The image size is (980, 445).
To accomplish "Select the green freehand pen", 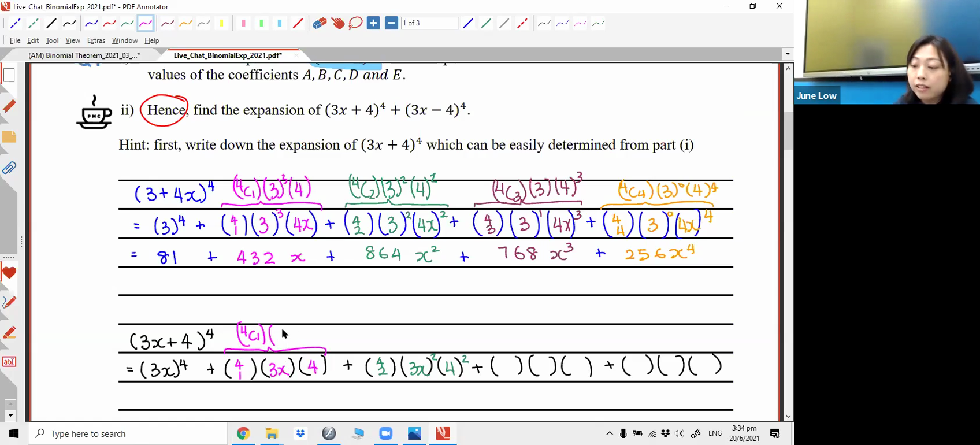I will click(x=127, y=24).
